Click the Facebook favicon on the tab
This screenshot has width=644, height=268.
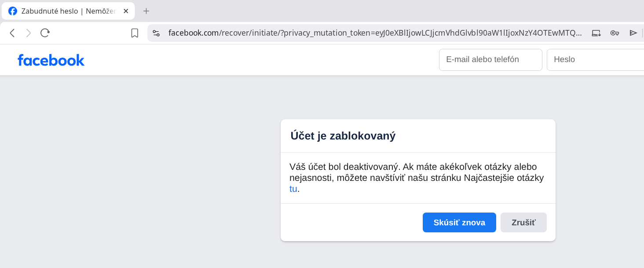[12, 11]
